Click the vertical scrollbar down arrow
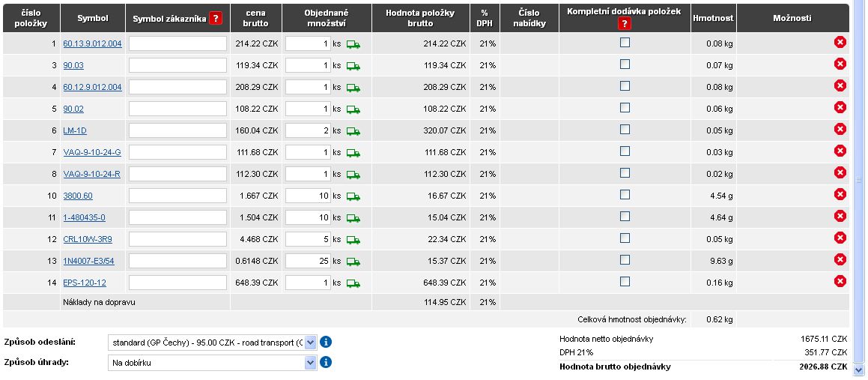The height and width of the screenshot is (380, 868). click(x=859, y=370)
